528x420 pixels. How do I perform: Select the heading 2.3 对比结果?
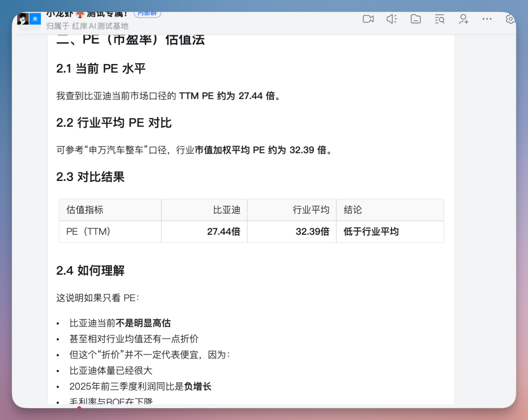[x=90, y=177]
